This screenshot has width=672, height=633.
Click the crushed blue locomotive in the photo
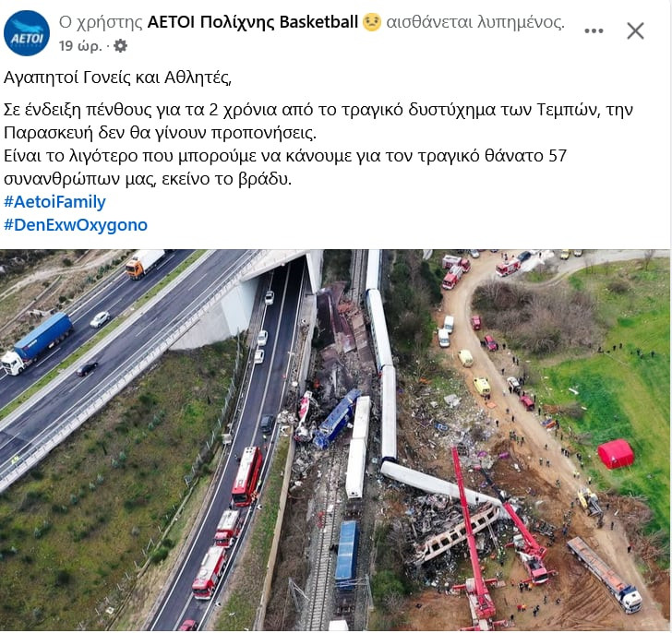click(x=337, y=419)
